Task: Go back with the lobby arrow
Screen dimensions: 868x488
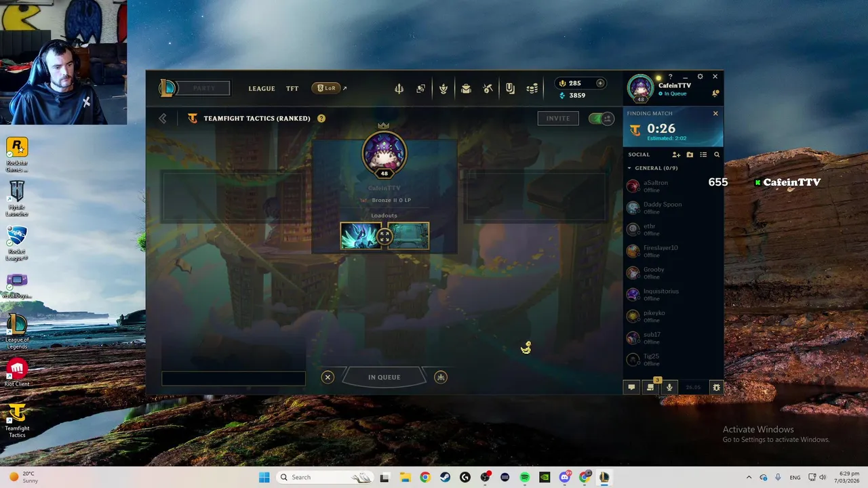Action: [x=163, y=119]
